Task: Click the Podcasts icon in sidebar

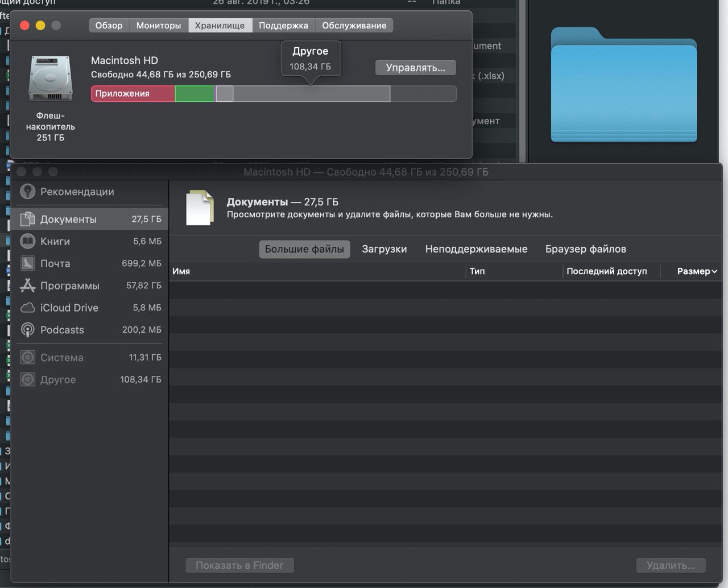Action: tap(27, 330)
